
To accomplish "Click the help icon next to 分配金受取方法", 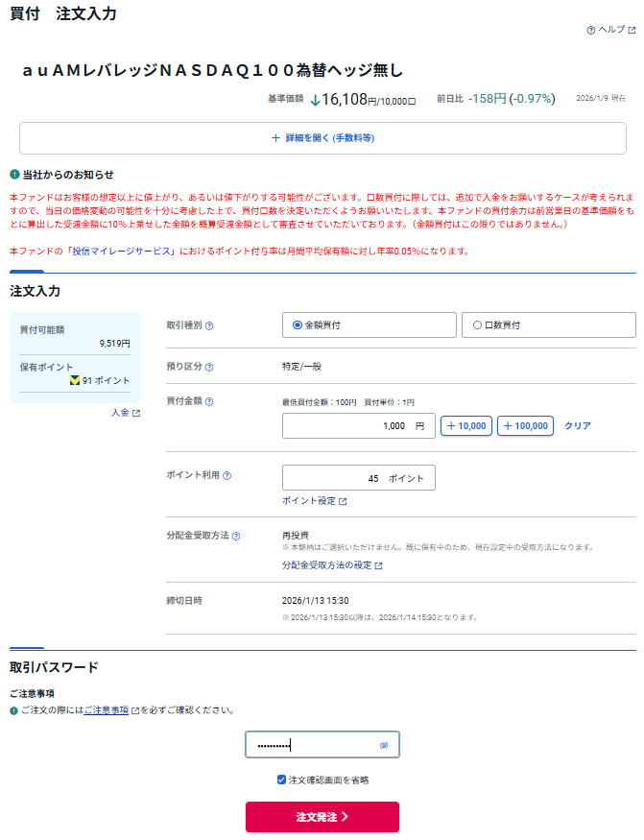I will point(236,536).
